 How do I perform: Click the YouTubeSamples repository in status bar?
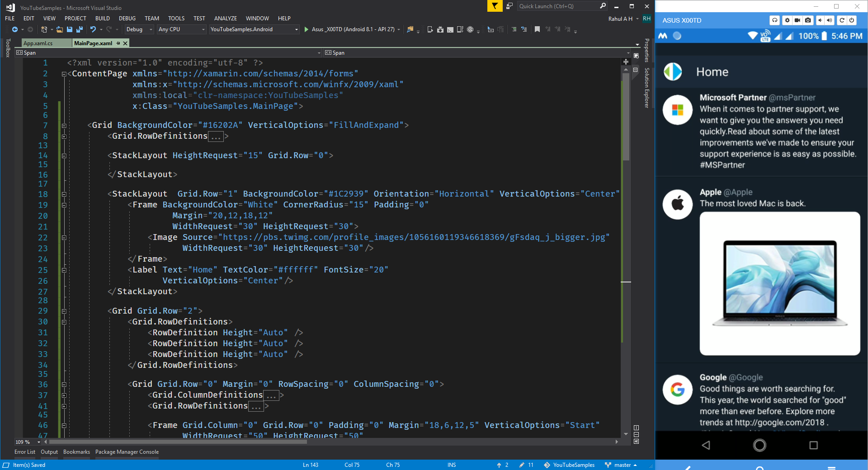(x=569, y=465)
